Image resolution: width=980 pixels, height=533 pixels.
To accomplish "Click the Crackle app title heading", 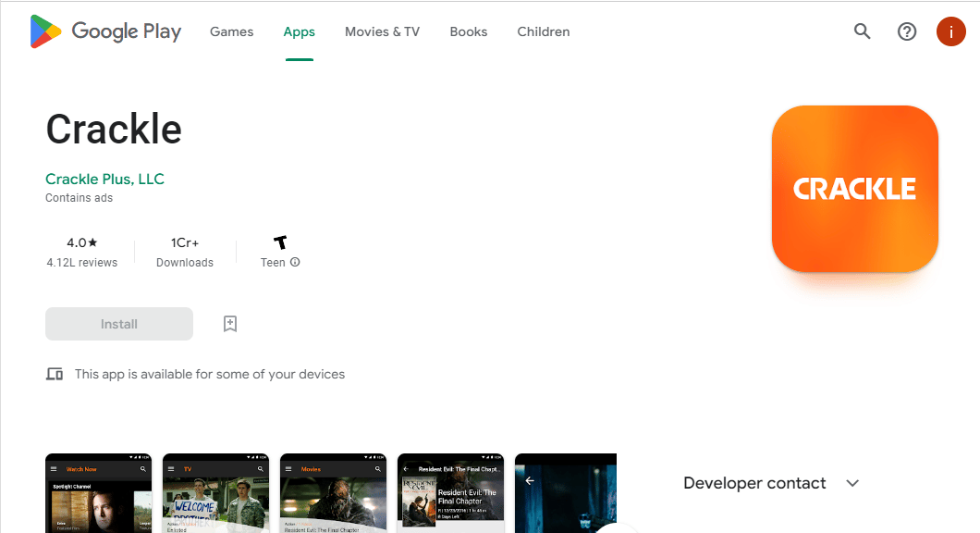I will [x=113, y=129].
